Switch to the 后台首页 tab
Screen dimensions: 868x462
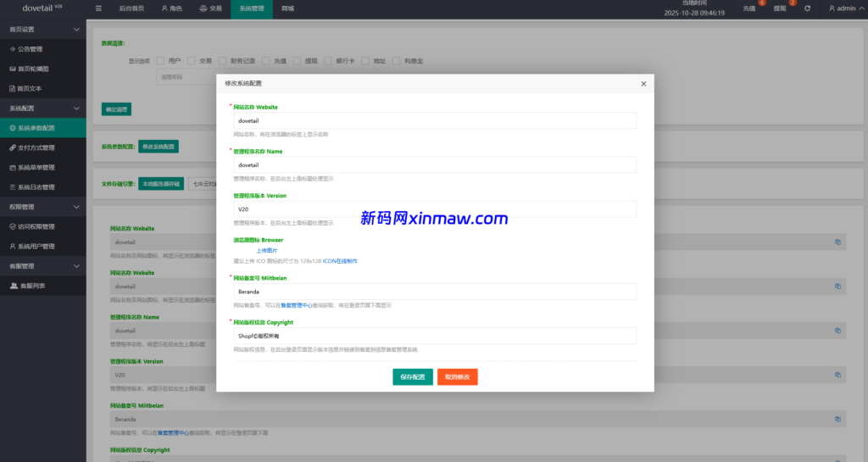coord(131,8)
